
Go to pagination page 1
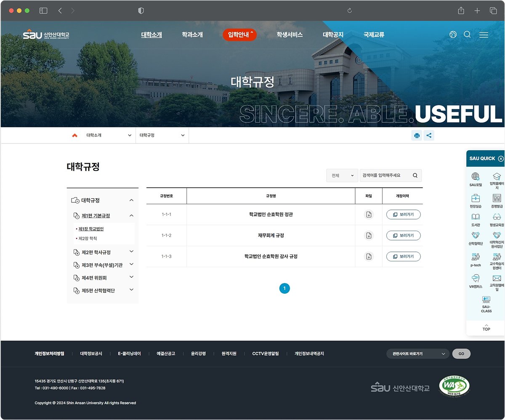pyautogui.click(x=284, y=288)
